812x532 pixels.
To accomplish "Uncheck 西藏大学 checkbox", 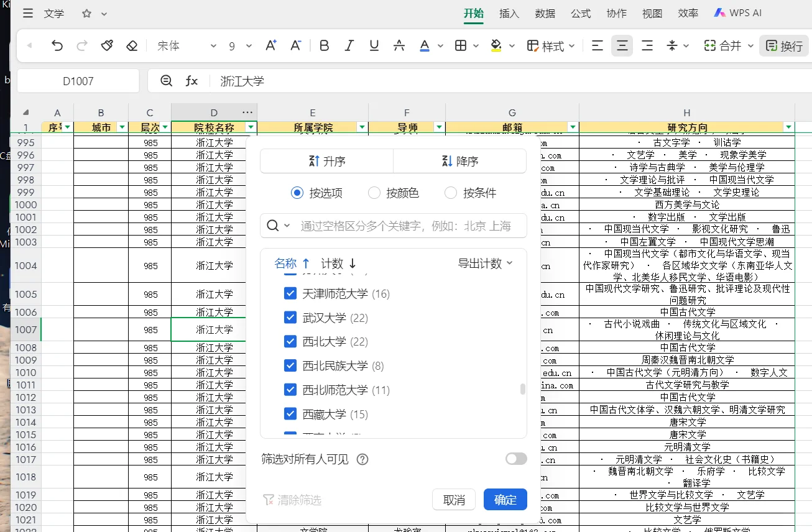I will coord(290,413).
